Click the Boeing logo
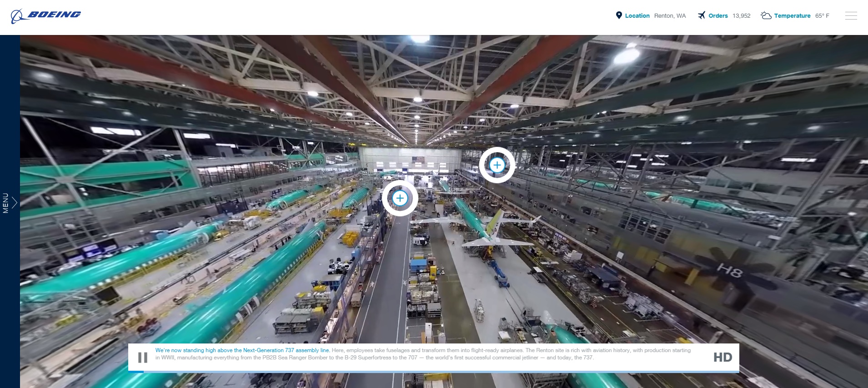This screenshot has height=388, width=868. [46, 16]
